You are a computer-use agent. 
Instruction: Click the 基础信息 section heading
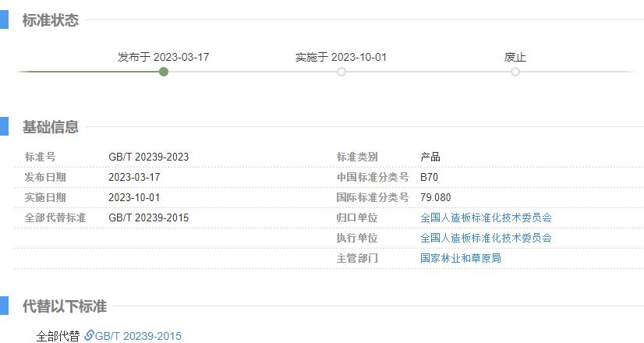tap(51, 127)
